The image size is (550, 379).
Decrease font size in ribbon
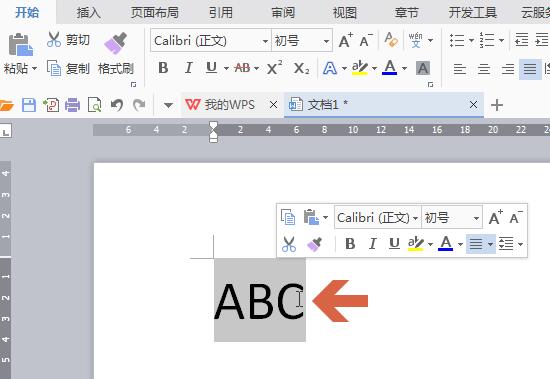[x=366, y=40]
